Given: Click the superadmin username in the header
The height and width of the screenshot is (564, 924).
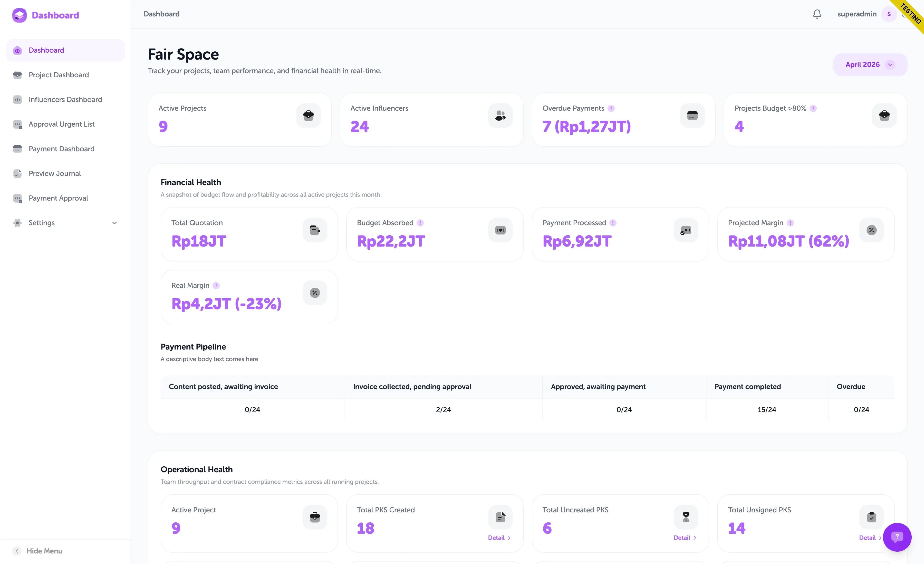Looking at the screenshot, I should pos(857,14).
